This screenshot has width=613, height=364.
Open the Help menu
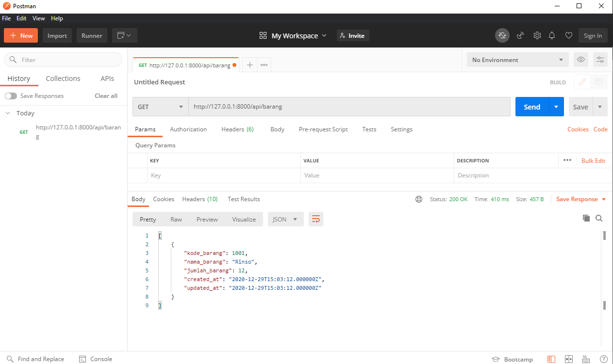pos(57,18)
